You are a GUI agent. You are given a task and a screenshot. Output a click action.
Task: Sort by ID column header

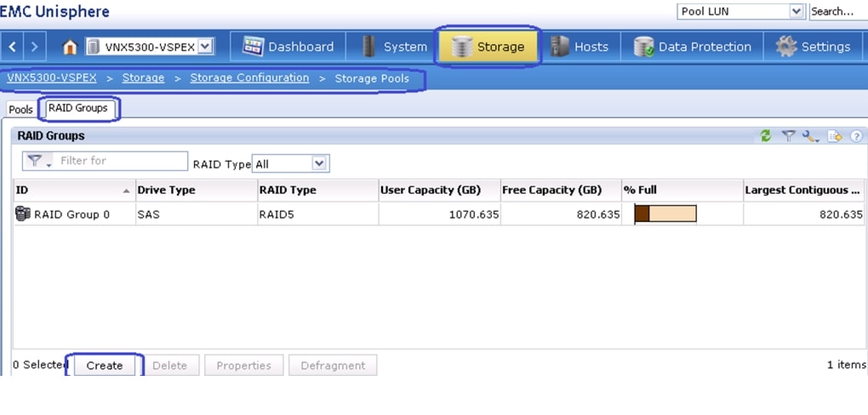74,190
